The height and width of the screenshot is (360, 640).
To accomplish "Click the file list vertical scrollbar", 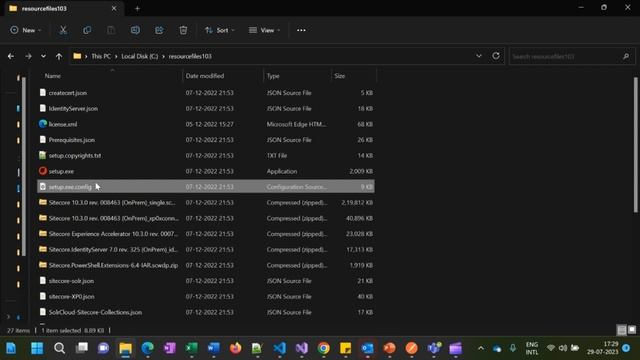I will (636, 145).
